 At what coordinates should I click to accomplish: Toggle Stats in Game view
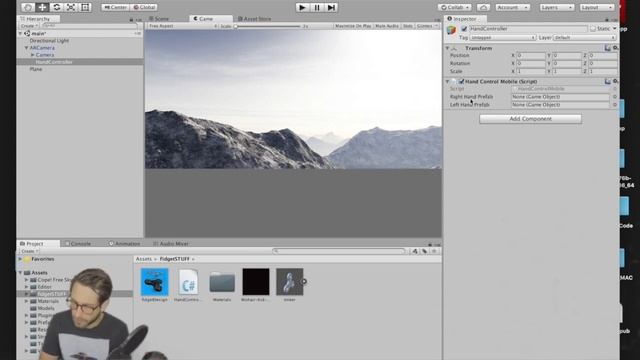[407, 26]
